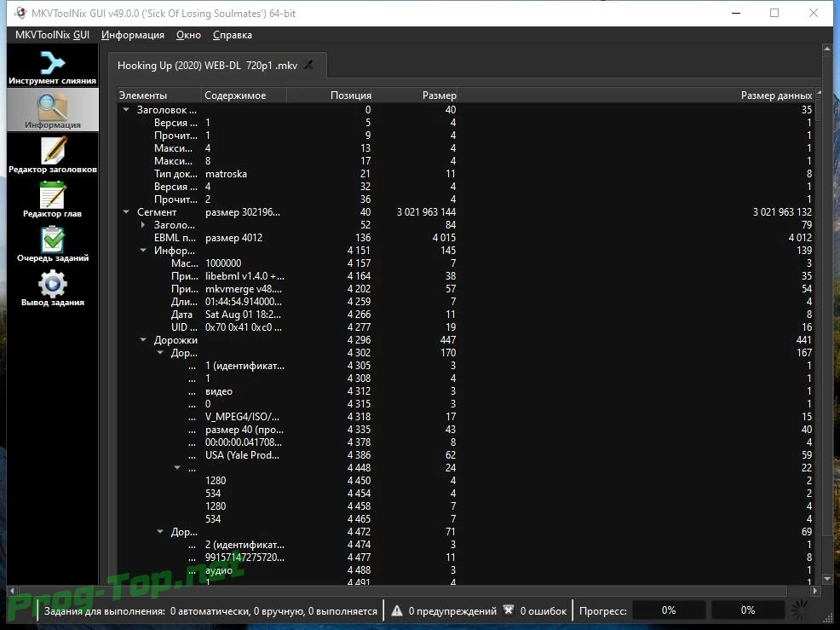This screenshot has width=840, height=630.
Task: Sort by the Размер column header
Action: tap(415, 95)
